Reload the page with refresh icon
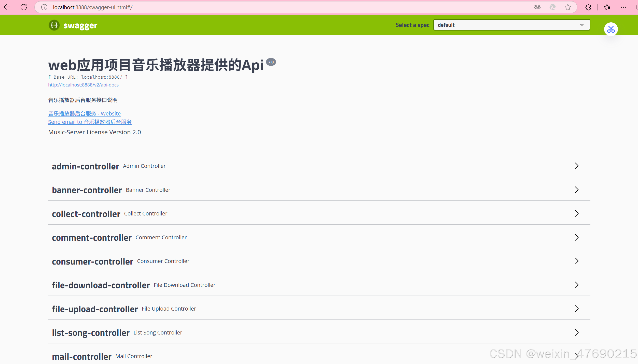Image resolution: width=638 pixels, height=364 pixels. click(x=24, y=7)
